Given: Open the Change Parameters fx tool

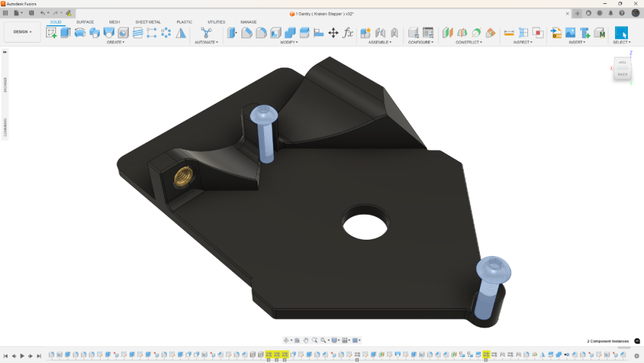Looking at the screenshot, I should point(348,33).
